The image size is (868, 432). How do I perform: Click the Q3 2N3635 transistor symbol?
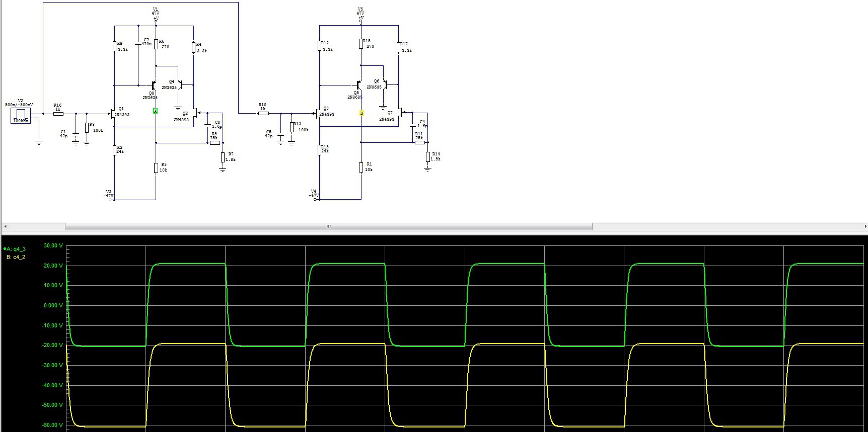[154, 85]
